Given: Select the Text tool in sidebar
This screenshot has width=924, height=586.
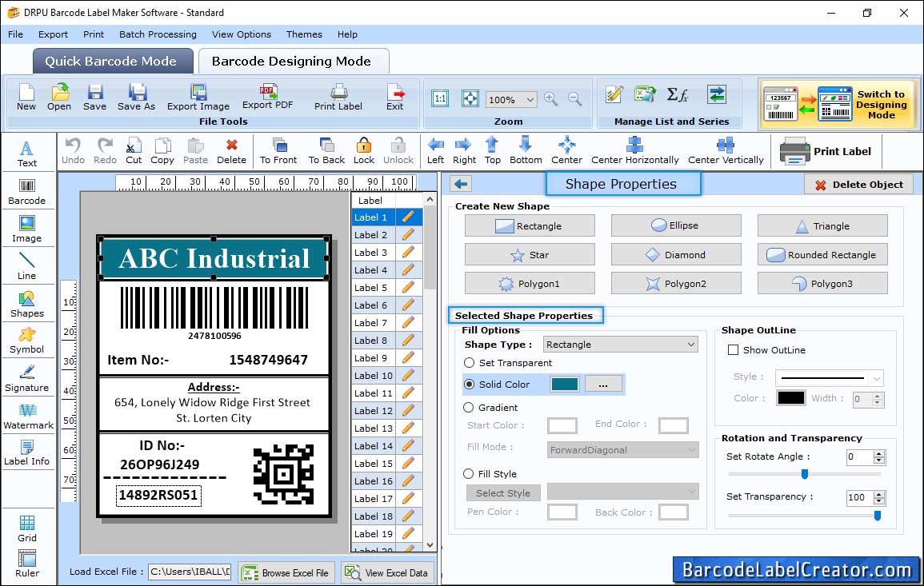Looking at the screenshot, I should point(26,153).
